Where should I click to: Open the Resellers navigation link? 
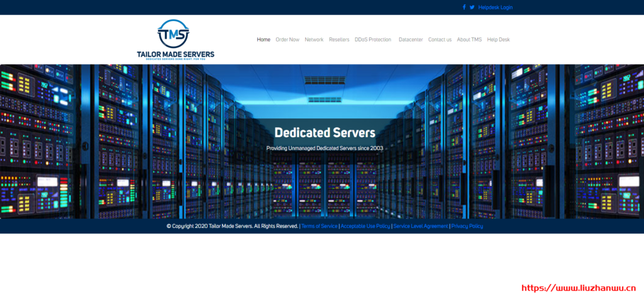tap(339, 40)
